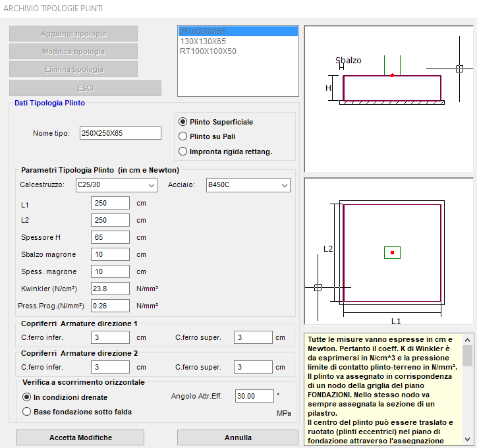The image size is (477, 448).
Task: Click direzione 2 C.ferro super. field
Action: (253, 367)
